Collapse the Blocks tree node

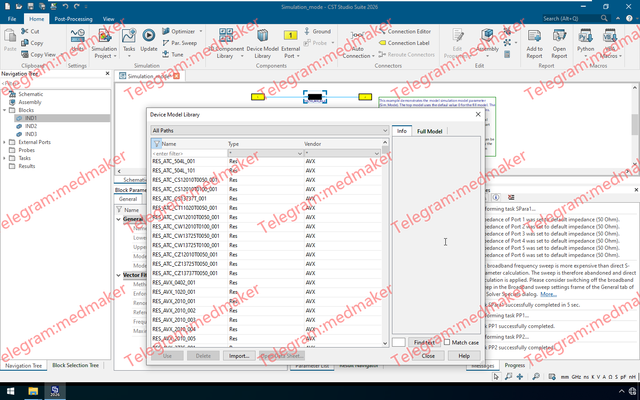[x=4, y=110]
